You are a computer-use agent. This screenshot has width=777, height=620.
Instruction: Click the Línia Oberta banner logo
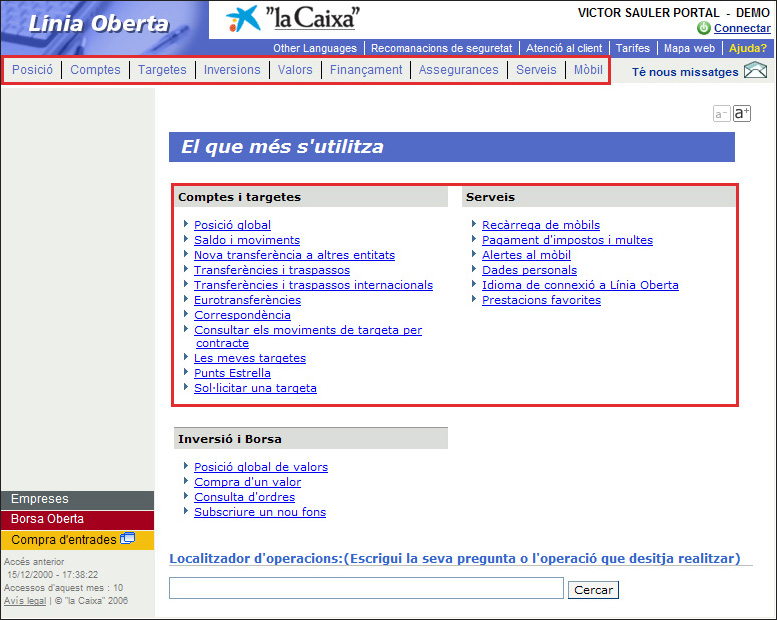coord(98,24)
